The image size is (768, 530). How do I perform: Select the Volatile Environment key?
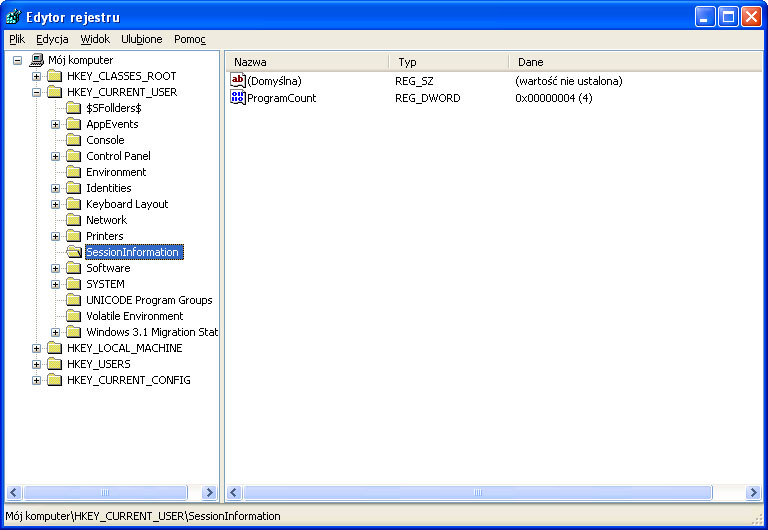[134, 316]
